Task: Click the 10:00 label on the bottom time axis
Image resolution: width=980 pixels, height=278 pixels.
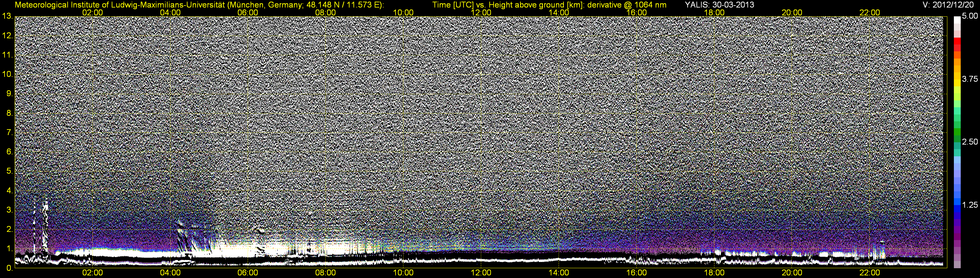Action: (x=403, y=273)
